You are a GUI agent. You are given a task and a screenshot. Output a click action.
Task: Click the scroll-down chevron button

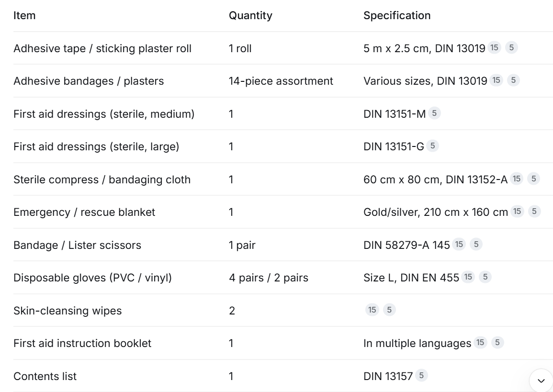(541, 381)
